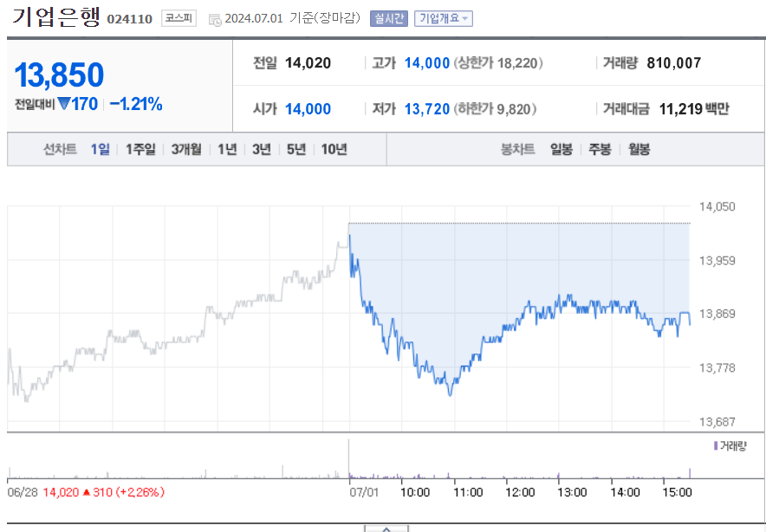Click the 거래량 value 810,007

673,63
